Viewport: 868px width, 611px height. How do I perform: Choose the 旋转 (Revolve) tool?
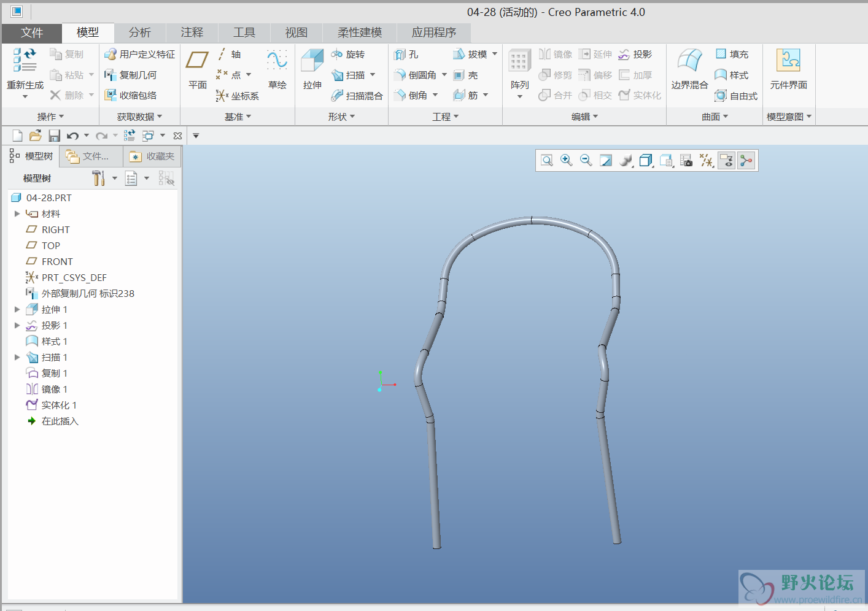point(348,55)
